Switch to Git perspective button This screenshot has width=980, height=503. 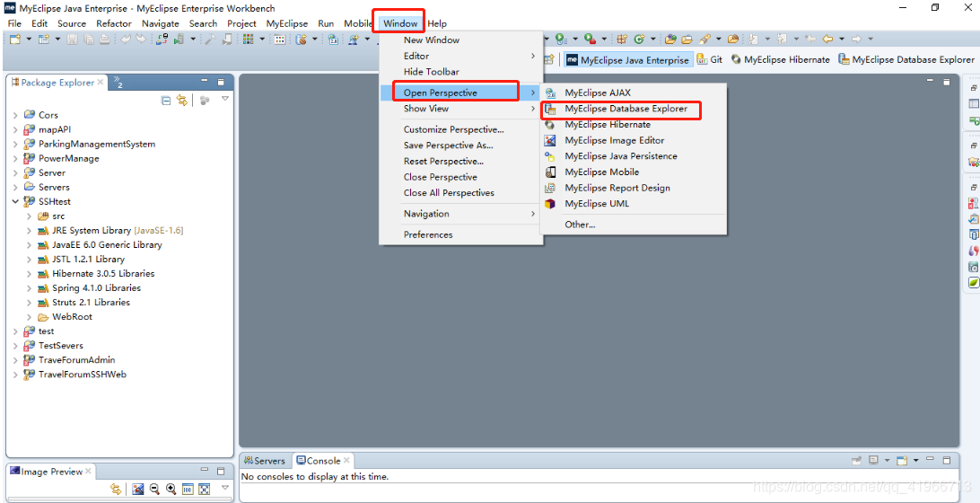point(709,59)
